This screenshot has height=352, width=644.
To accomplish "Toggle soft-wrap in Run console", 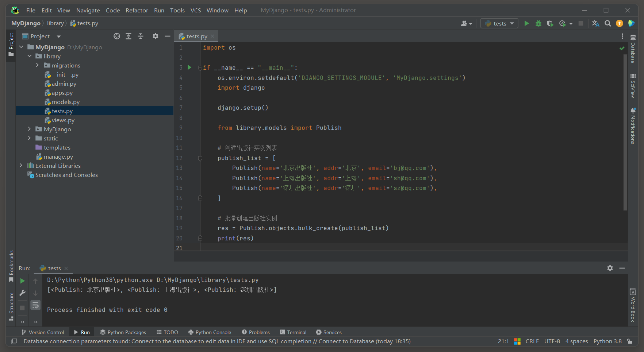I will click(x=35, y=305).
